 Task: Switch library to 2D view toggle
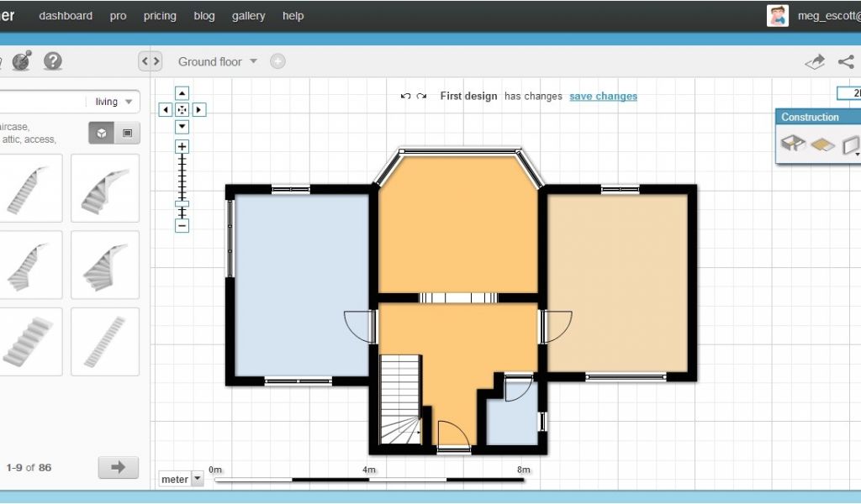point(127,133)
